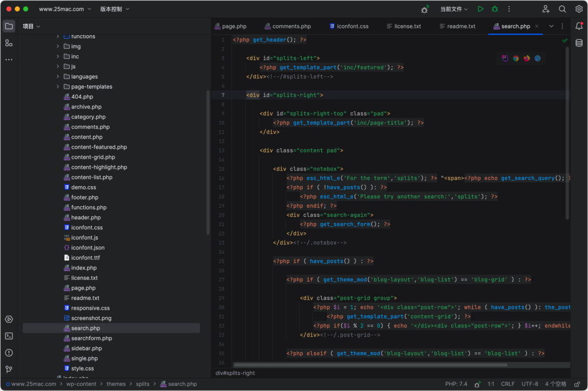Open file in Firefox browser
588x391 pixels.
pyautogui.click(x=526, y=58)
